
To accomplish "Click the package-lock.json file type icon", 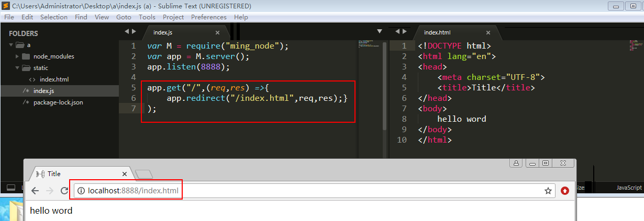I will tap(26, 102).
